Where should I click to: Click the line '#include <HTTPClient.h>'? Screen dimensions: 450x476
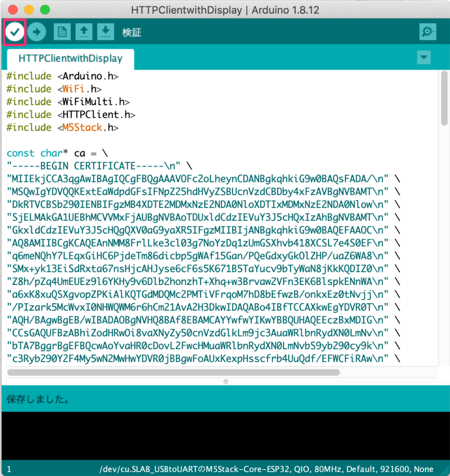pos(71,115)
